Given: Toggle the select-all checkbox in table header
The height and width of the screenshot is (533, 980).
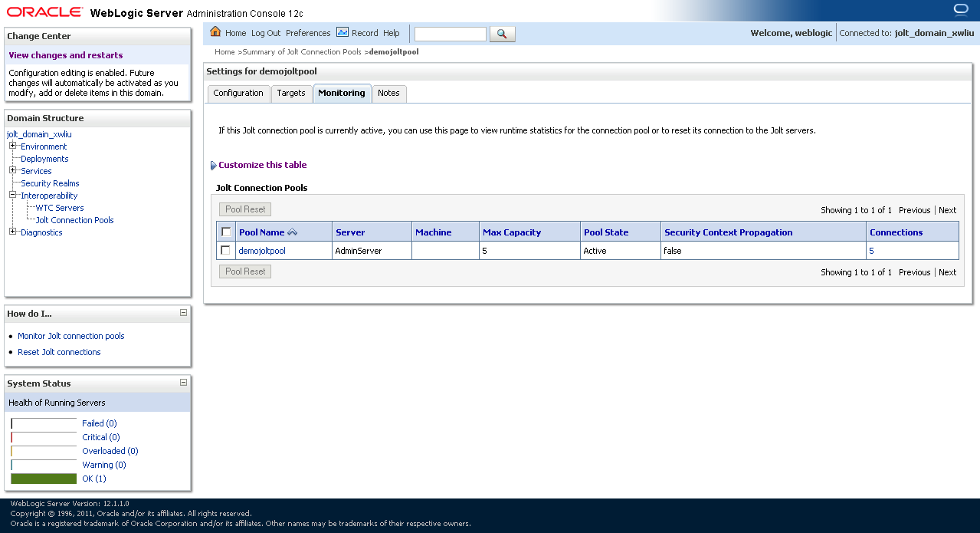Looking at the screenshot, I should tap(226, 232).
